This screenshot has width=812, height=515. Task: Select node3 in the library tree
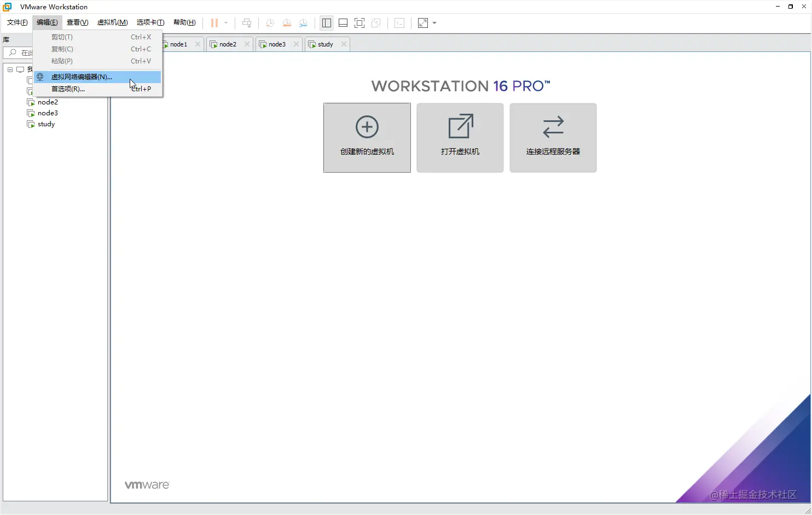[x=48, y=113]
